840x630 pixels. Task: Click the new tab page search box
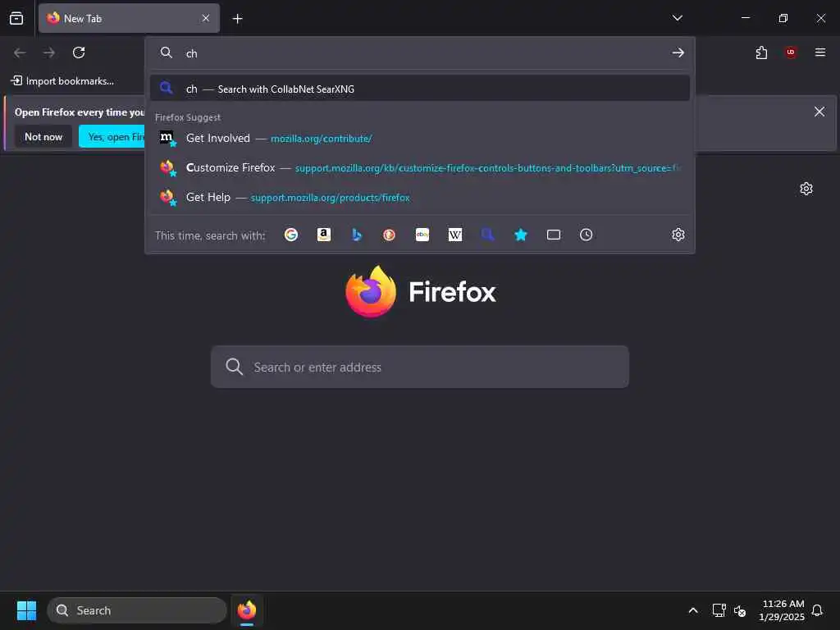click(x=419, y=367)
